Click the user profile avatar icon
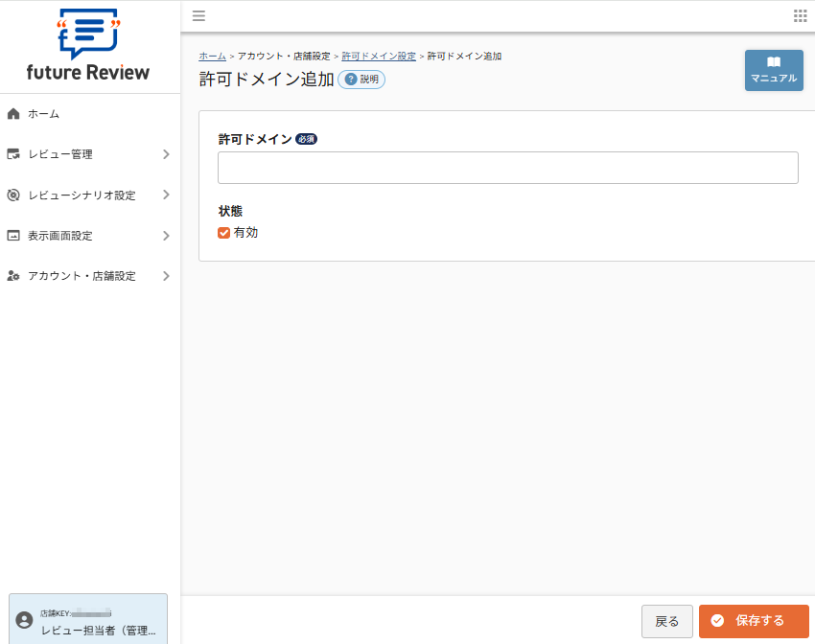Image resolution: width=815 pixels, height=644 pixels. (x=24, y=622)
